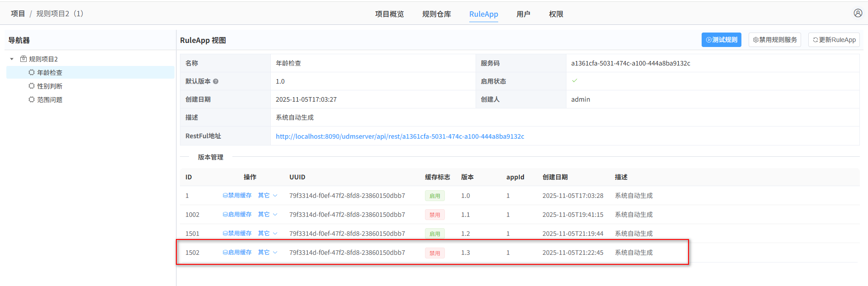Click the appId column header
The width and height of the screenshot is (868, 286).
pos(515,177)
